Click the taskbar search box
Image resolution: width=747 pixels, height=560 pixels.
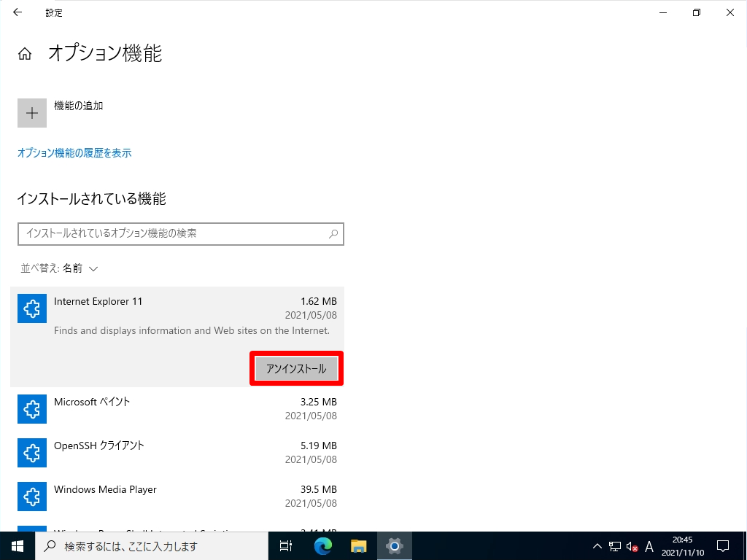tap(152, 545)
